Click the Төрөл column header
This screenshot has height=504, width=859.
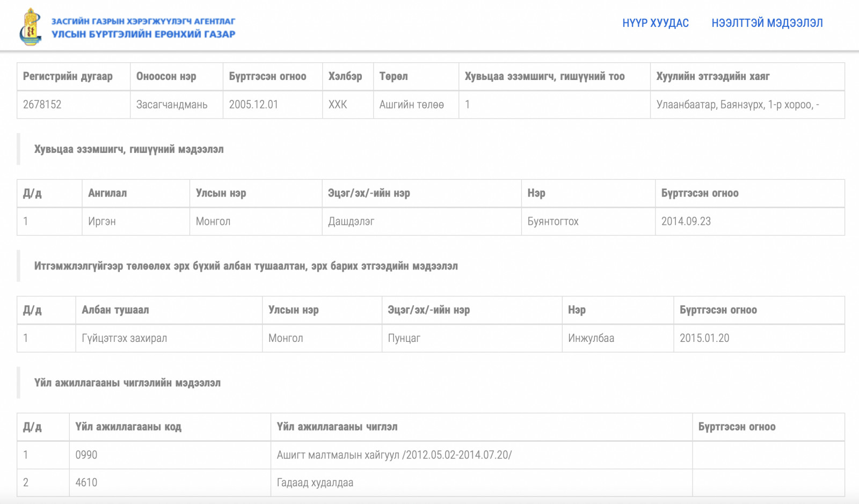tap(394, 76)
